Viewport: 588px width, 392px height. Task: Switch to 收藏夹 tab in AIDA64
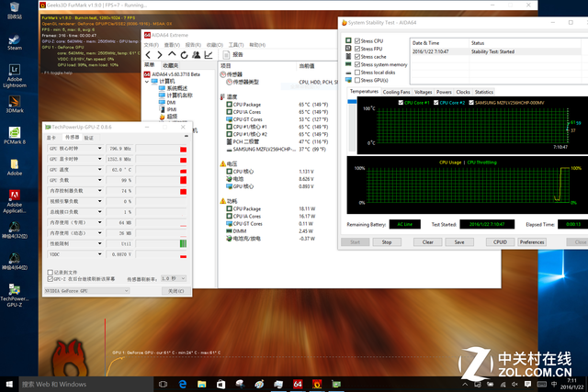(x=171, y=65)
